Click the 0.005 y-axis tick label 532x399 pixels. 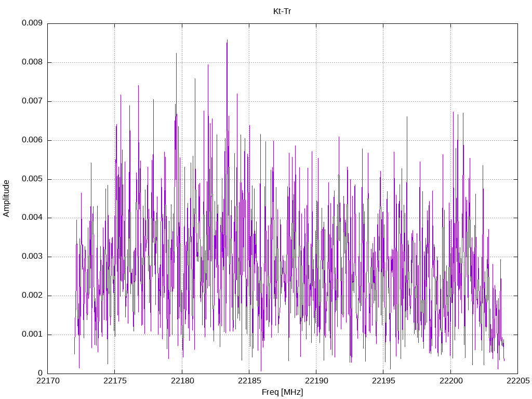tap(32, 179)
